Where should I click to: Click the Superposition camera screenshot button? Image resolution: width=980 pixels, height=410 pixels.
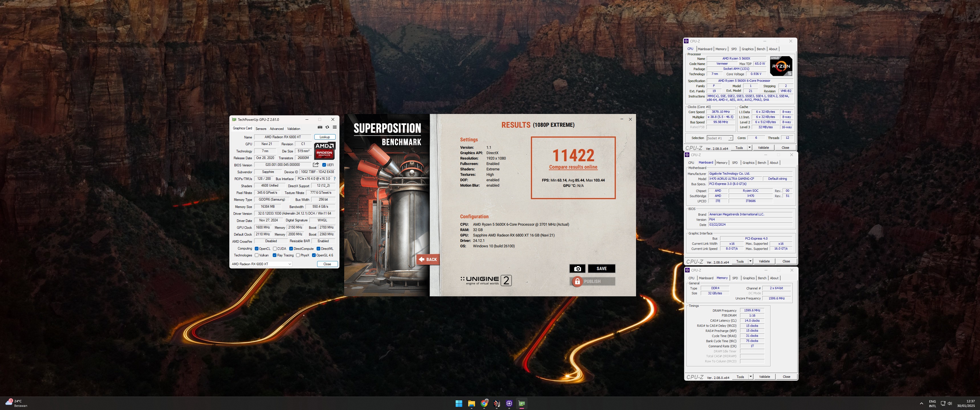pos(577,268)
